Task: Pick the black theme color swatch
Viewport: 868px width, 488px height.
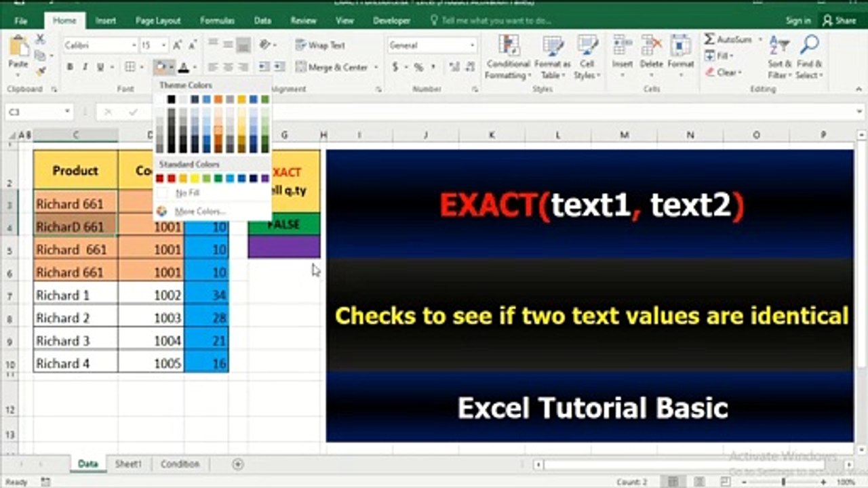Action: (172, 100)
